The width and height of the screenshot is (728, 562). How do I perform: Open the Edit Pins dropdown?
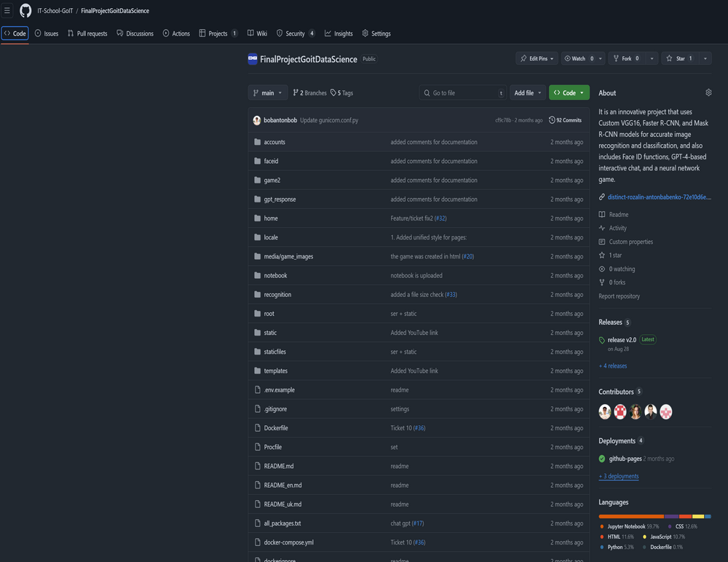pos(537,58)
